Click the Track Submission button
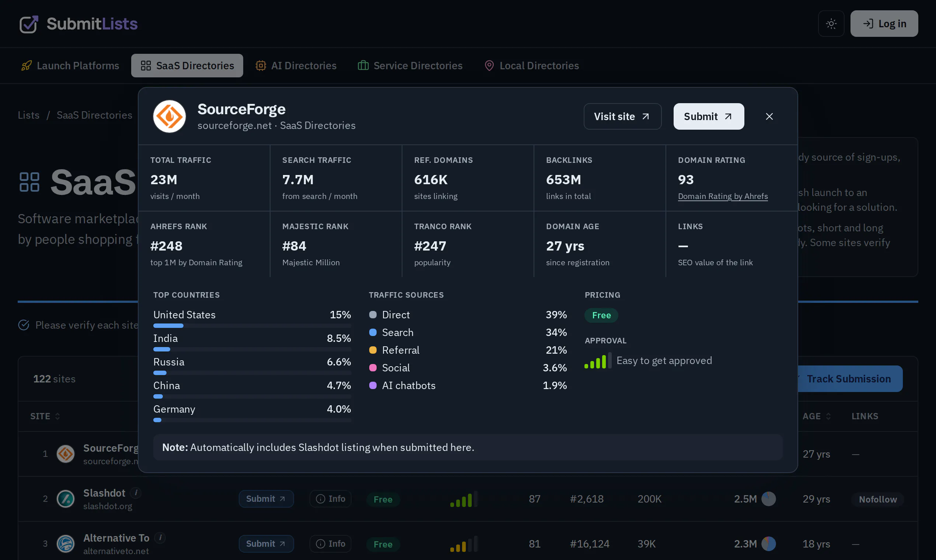 (x=849, y=378)
